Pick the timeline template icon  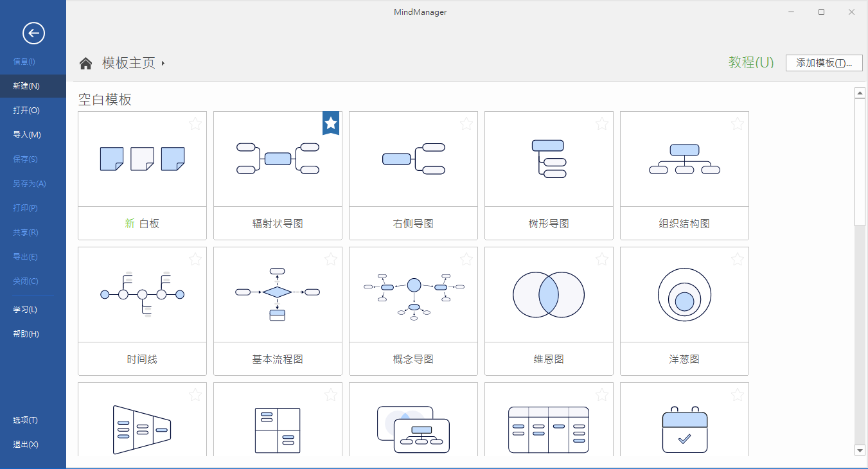coord(142,294)
